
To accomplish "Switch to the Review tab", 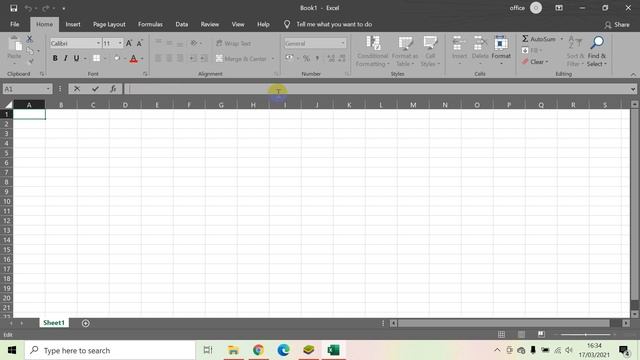I will [209, 24].
